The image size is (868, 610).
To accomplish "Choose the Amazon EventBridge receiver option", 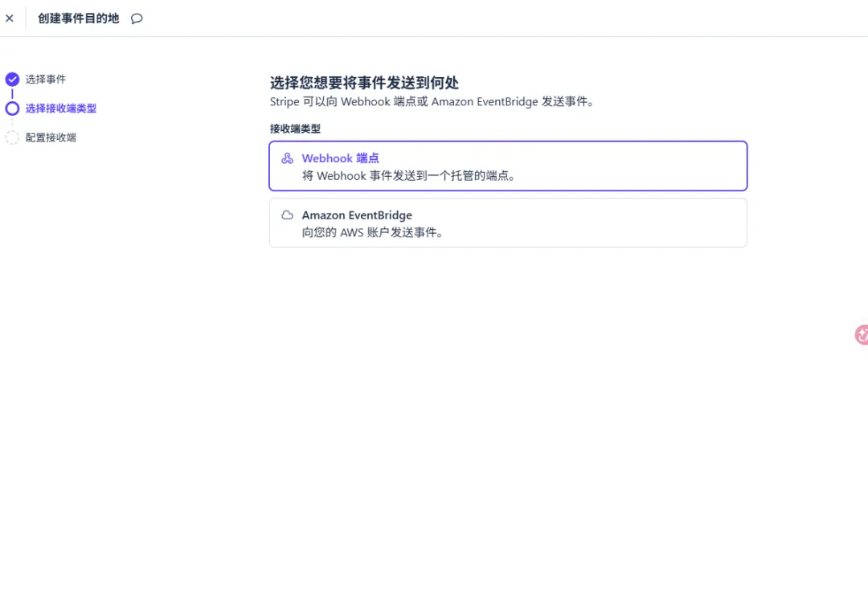I will coord(508,223).
